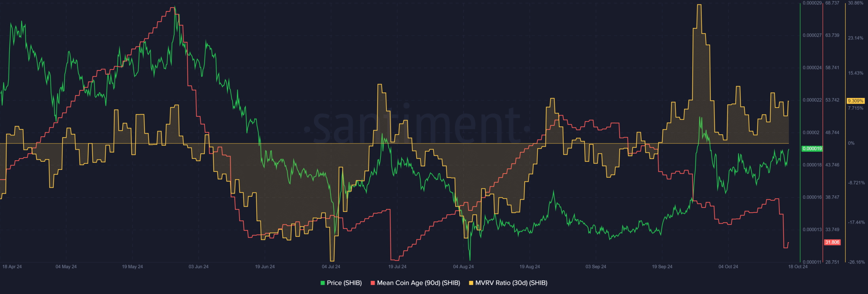The height and width of the screenshot is (294, 868).
Task: Click the 28.751 coin age axis value
Action: coord(832,262)
